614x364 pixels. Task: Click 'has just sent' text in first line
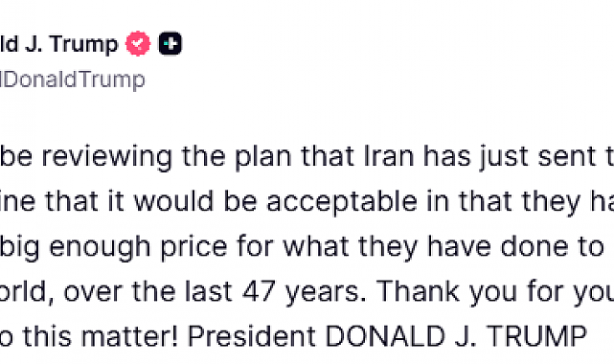point(510,156)
